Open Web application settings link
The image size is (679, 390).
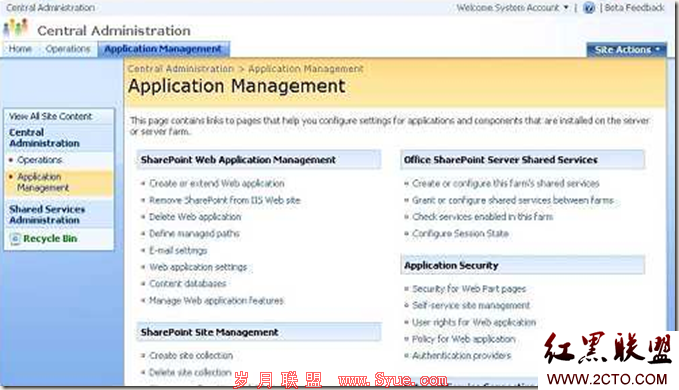point(198,267)
